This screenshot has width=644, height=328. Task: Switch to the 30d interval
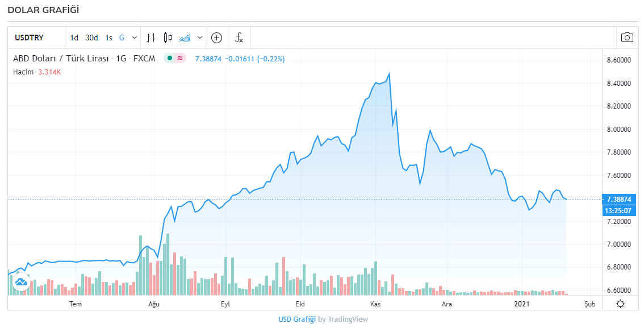tap(91, 38)
